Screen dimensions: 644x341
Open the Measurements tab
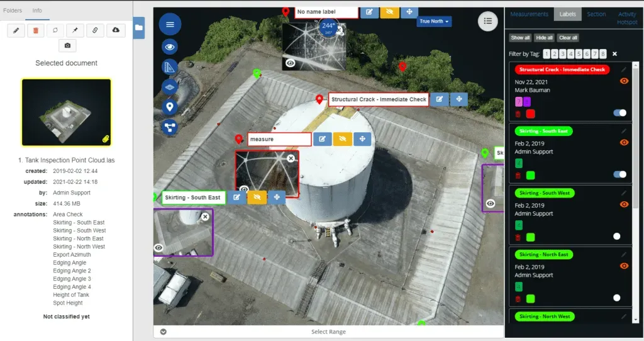tap(529, 14)
